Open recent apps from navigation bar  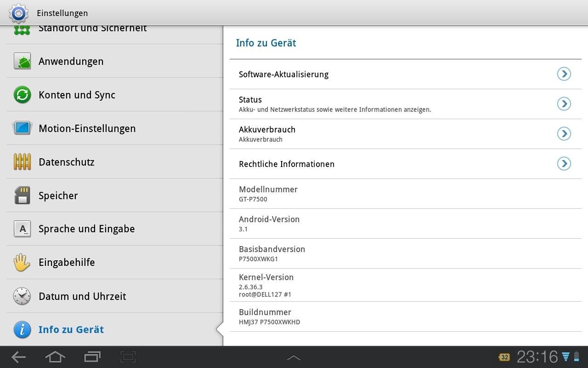[92, 357]
